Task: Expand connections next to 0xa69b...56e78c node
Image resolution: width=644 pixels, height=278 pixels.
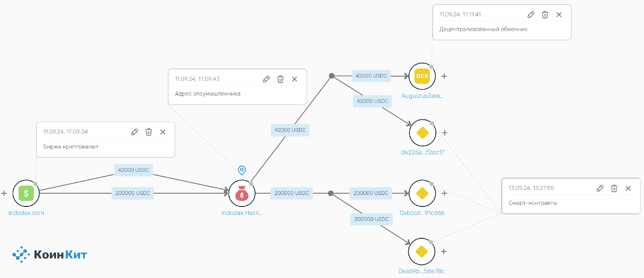Action: click(x=444, y=251)
